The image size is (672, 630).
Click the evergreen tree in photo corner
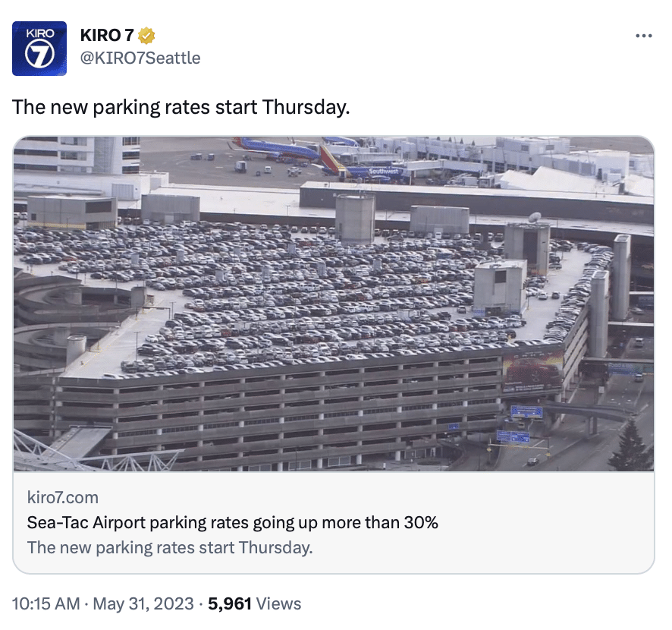pos(630,446)
